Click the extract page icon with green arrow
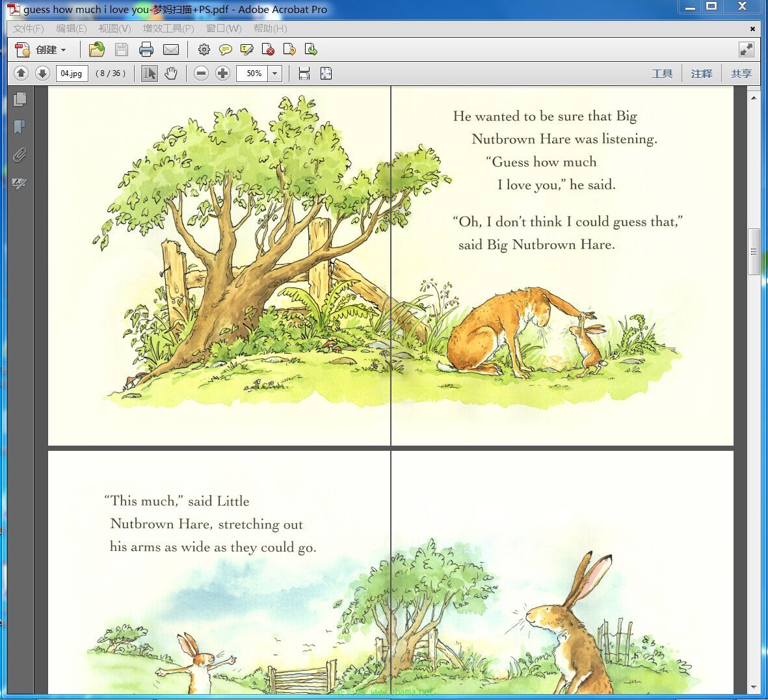Viewport: 768px width, 700px height. pyautogui.click(x=311, y=49)
